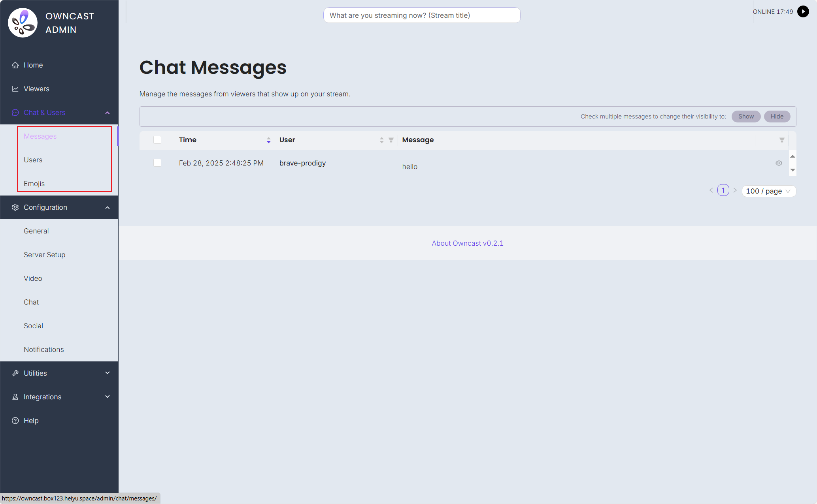This screenshot has width=817, height=504.
Task: Click the table scrollbar down arrow
Action: 792,170
